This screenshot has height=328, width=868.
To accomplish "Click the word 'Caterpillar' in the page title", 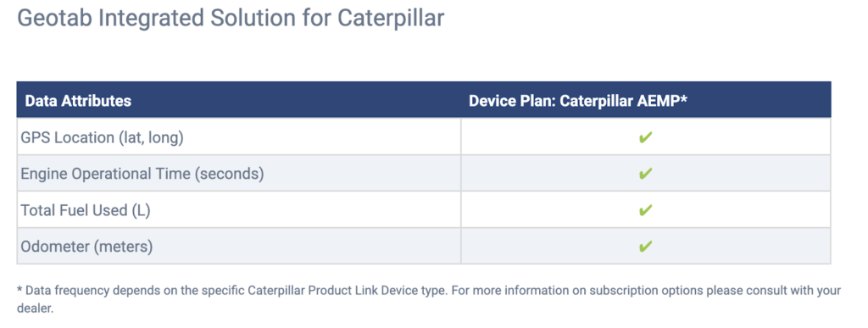I will 391,18.
